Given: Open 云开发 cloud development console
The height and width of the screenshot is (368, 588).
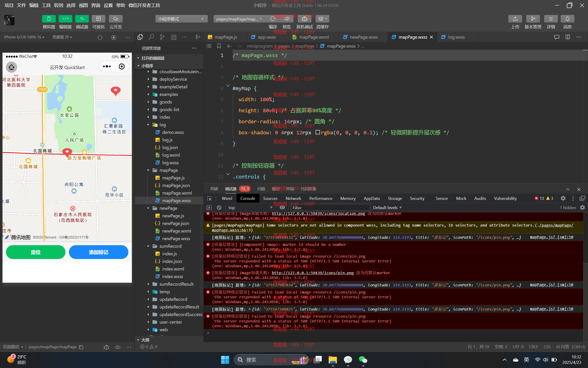Looking at the screenshot, I should click(x=116, y=19).
